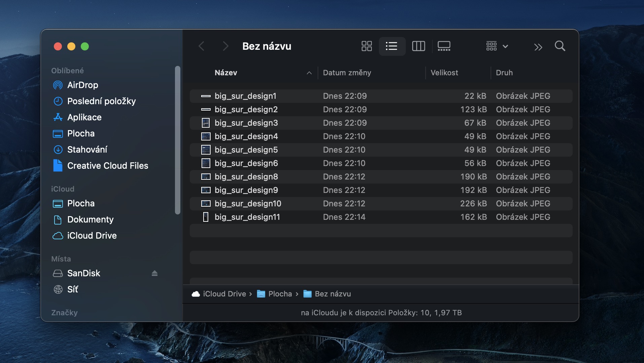Go to Plocha in path bar
The width and height of the screenshot is (644, 363).
point(274,294)
